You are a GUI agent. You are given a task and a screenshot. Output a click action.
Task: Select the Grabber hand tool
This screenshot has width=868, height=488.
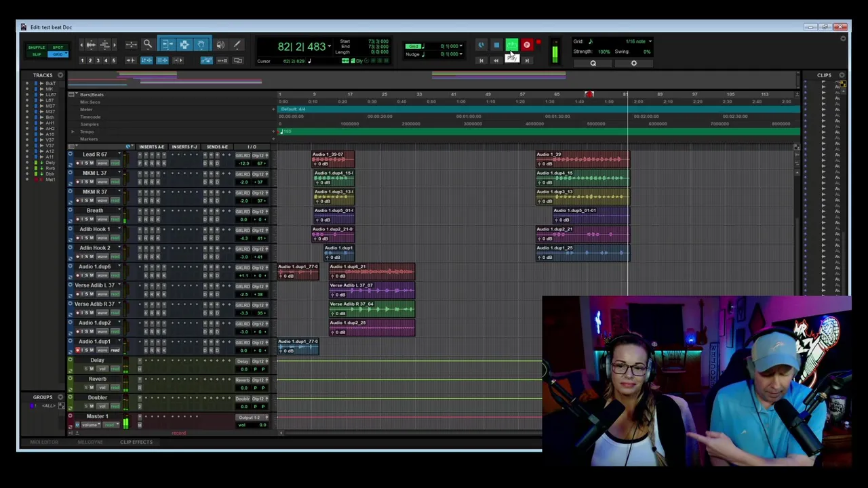(201, 44)
